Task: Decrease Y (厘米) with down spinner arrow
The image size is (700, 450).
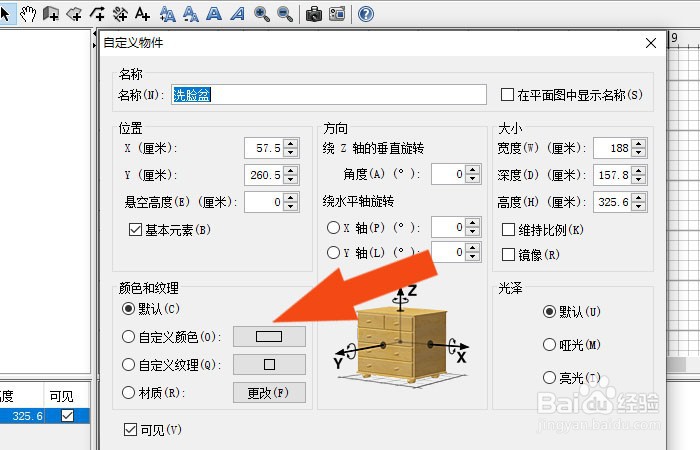Action: click(x=291, y=179)
